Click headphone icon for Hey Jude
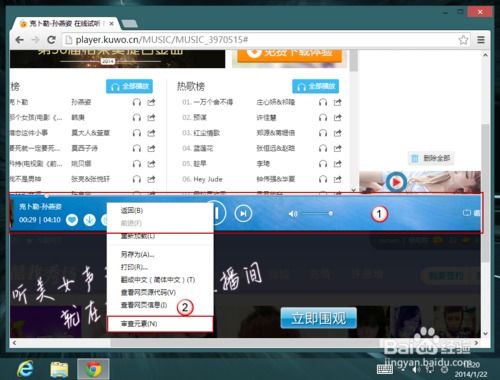 (x=323, y=179)
